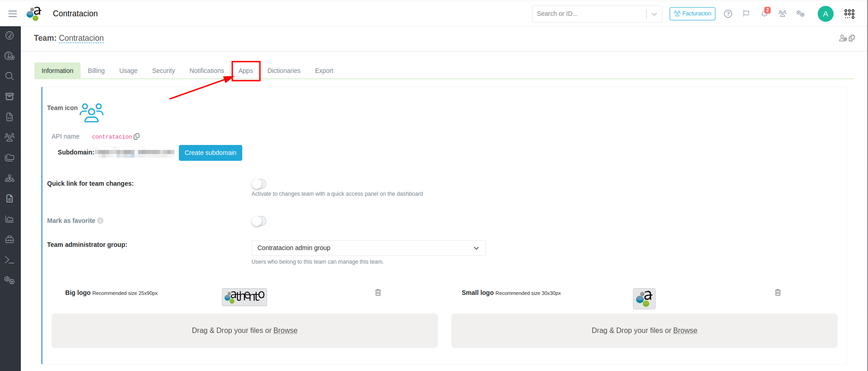Screen dimensions: 868x371
Task: Expand the search box dropdown arrow
Action: (654, 14)
